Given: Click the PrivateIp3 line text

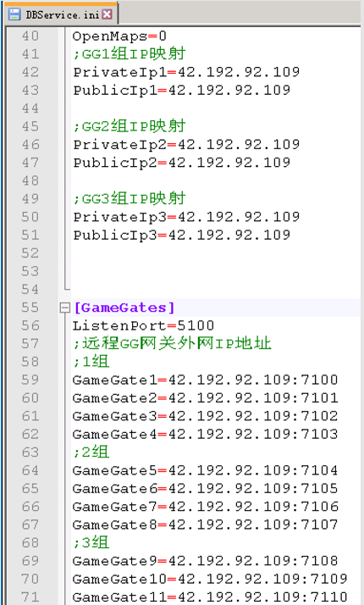Looking at the screenshot, I should pyautogui.click(x=186, y=217).
